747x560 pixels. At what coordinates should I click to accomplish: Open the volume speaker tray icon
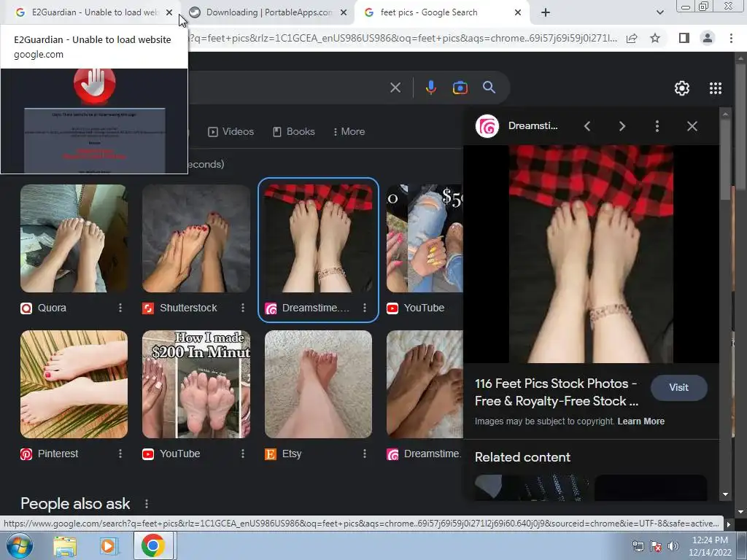[x=673, y=546]
